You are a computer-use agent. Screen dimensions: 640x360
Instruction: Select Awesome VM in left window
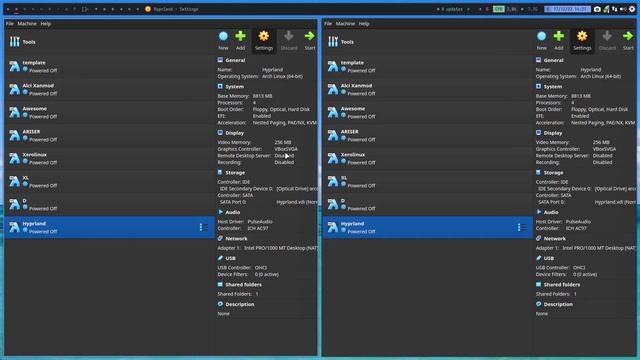click(x=109, y=112)
